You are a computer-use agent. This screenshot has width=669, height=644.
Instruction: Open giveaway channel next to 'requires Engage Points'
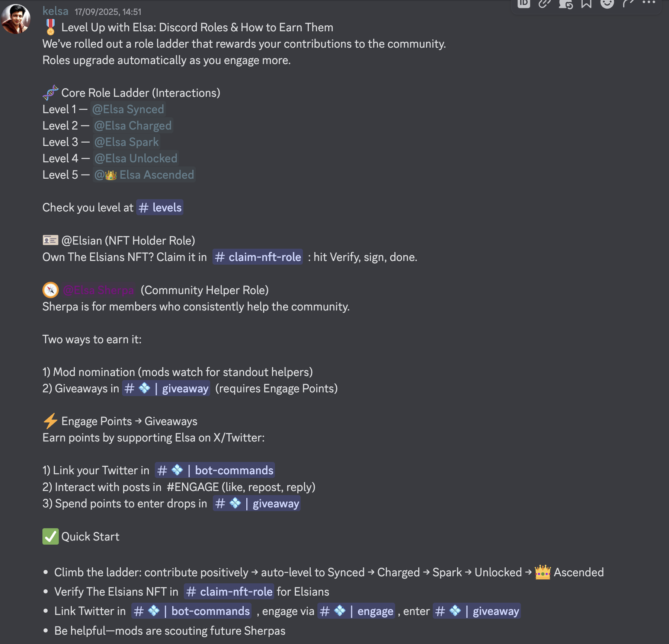(166, 389)
